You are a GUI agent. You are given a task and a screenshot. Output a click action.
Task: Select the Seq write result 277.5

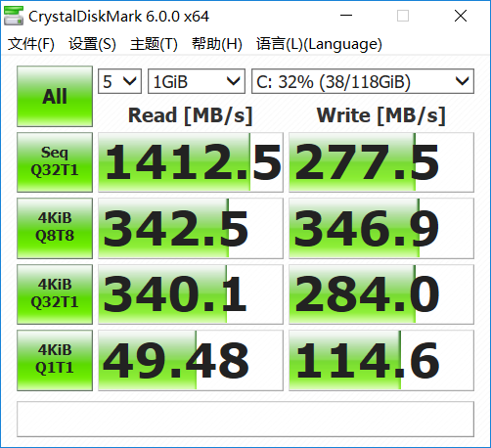click(381, 162)
